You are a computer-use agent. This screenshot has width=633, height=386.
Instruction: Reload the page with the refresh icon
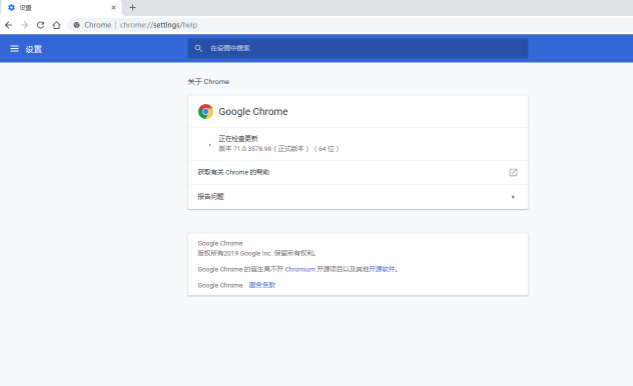(40, 25)
